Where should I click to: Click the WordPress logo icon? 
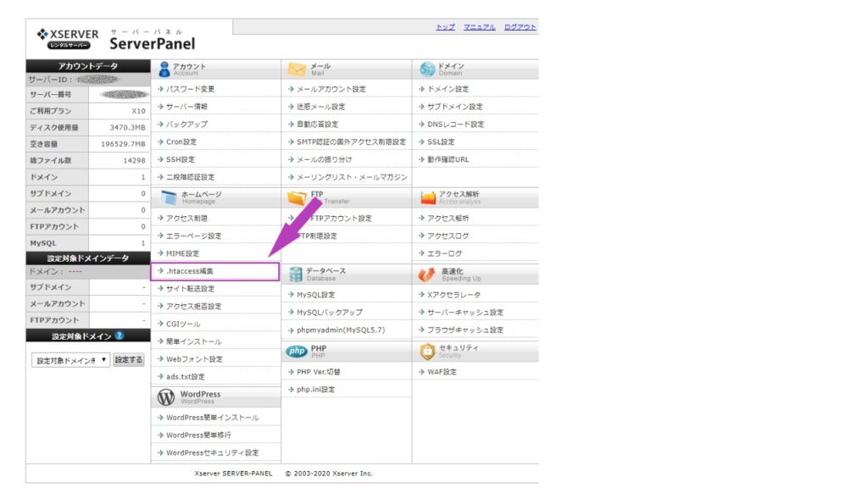point(166,396)
